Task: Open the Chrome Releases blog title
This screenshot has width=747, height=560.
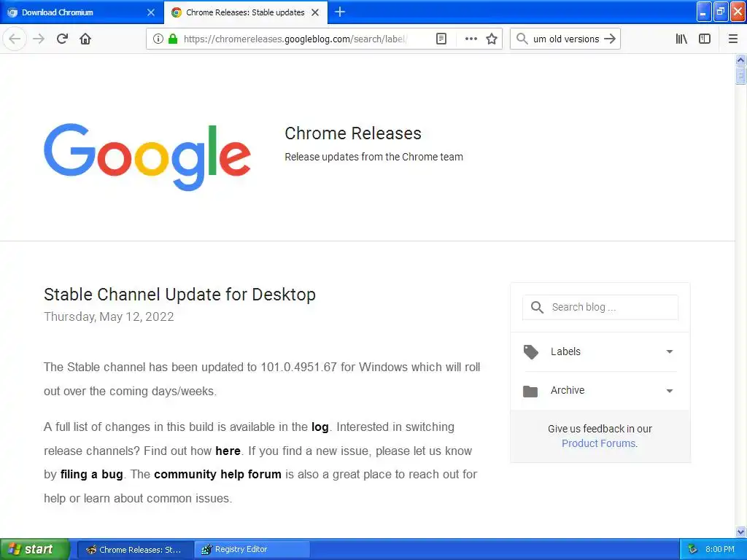Action: 353,133
